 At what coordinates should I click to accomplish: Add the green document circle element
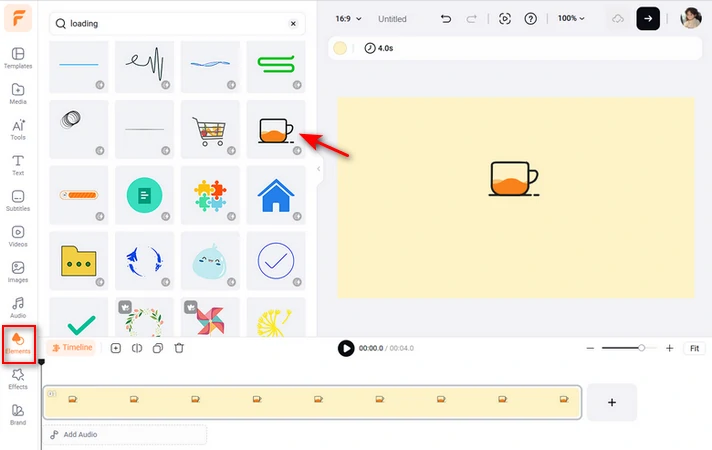pyautogui.click(x=144, y=195)
